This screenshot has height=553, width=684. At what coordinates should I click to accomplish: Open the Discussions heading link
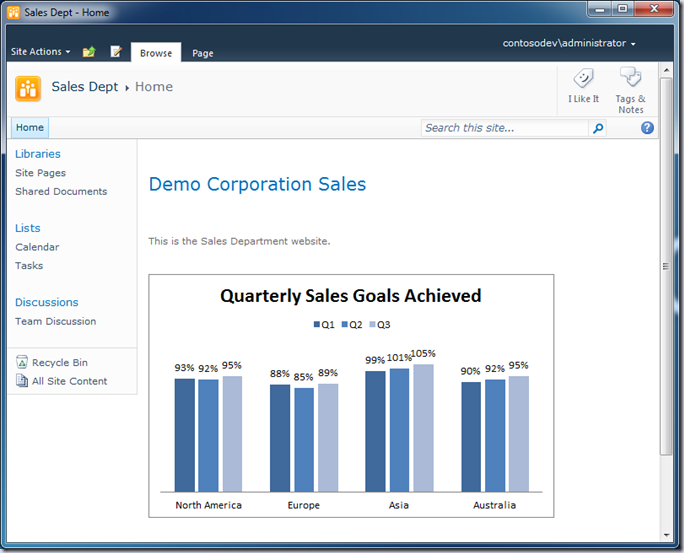[x=47, y=302]
